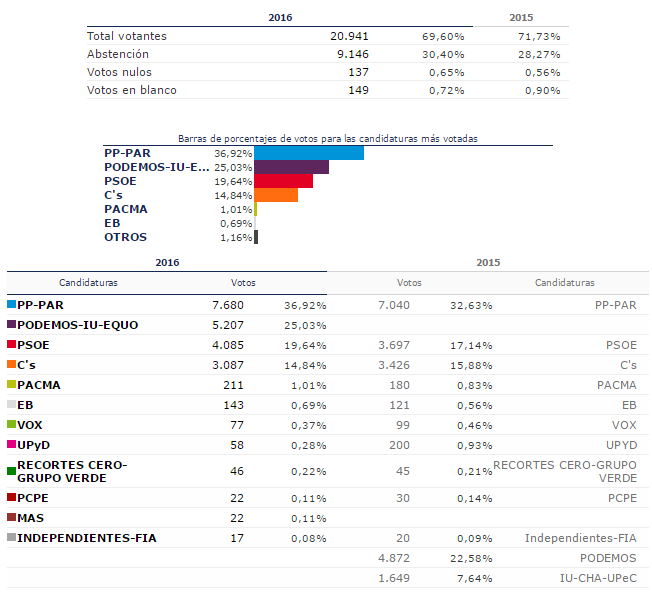Click the purple PODEMOS-IU-EQUO color swatch
Image resolution: width=652 pixels, height=601 pixels.
(x=11, y=324)
